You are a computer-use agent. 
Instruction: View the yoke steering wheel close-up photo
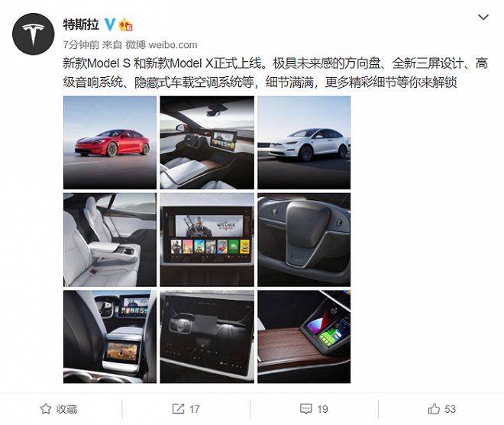coord(304,240)
